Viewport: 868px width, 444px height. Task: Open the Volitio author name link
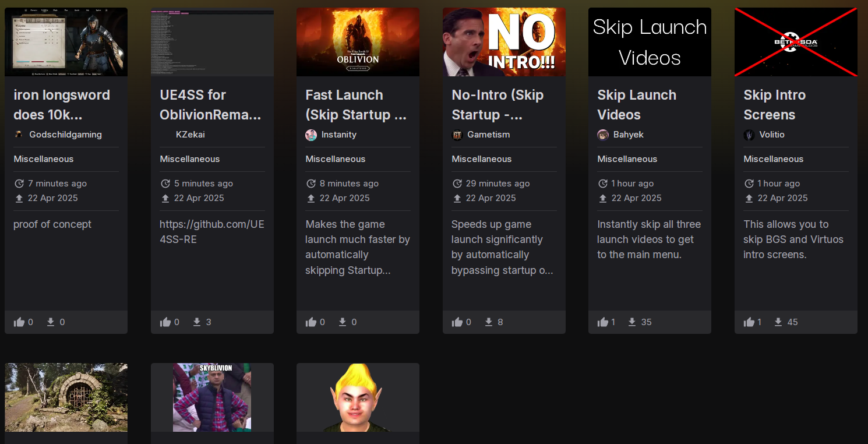(x=772, y=135)
